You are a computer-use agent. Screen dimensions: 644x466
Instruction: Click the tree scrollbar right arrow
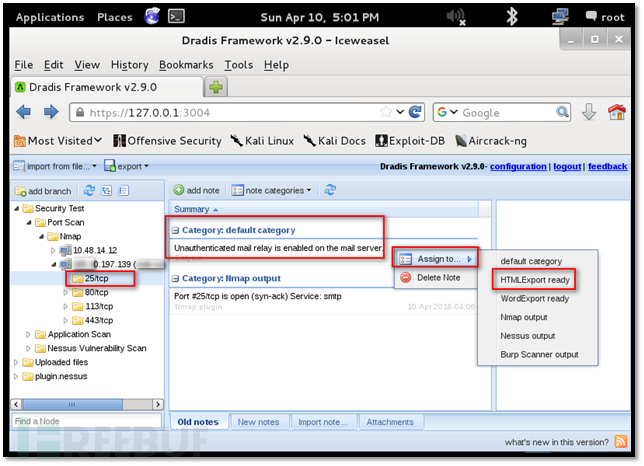(x=158, y=404)
